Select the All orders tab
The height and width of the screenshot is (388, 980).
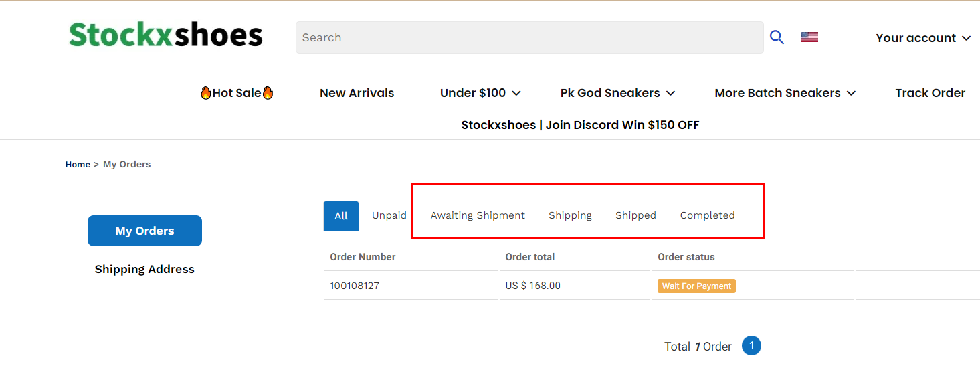pos(341,216)
